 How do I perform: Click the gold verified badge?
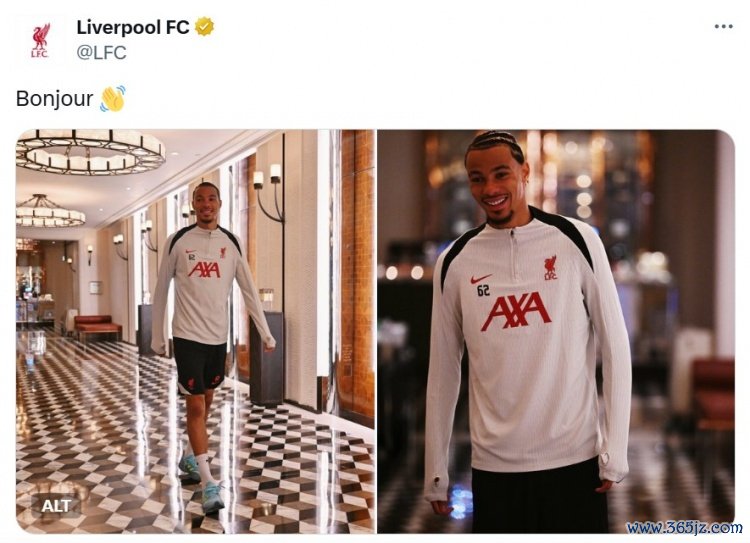[205, 27]
